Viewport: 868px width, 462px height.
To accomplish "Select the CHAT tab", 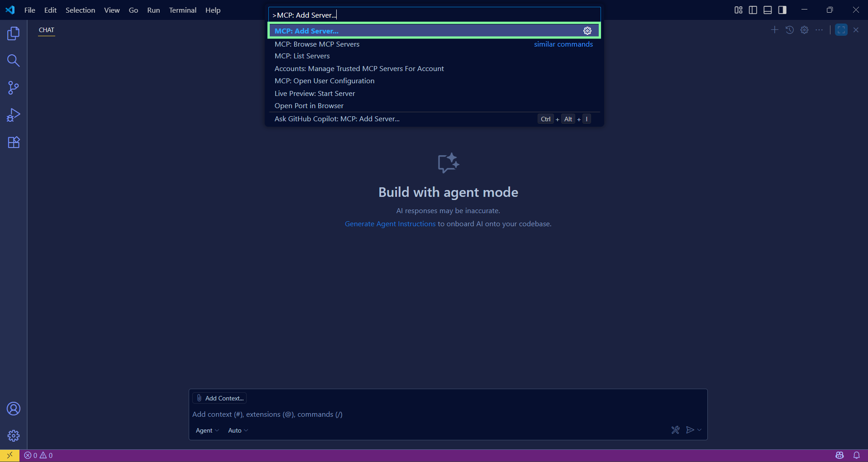I will (47, 30).
